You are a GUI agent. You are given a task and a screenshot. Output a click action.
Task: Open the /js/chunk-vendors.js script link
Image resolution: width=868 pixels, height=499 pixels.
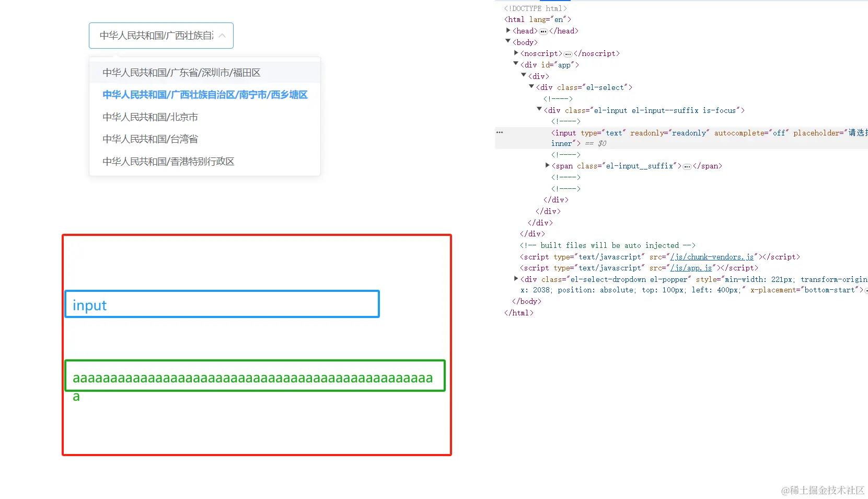pos(712,257)
